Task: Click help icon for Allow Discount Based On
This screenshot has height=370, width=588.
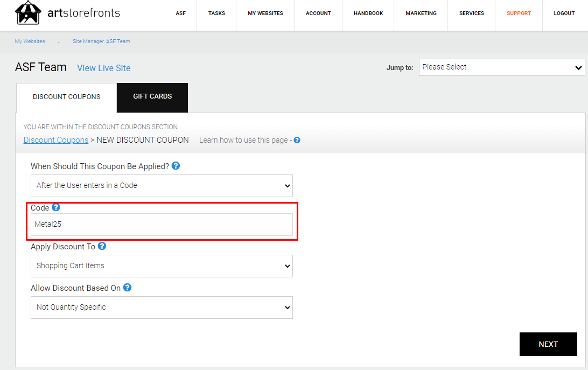Action: click(x=128, y=288)
